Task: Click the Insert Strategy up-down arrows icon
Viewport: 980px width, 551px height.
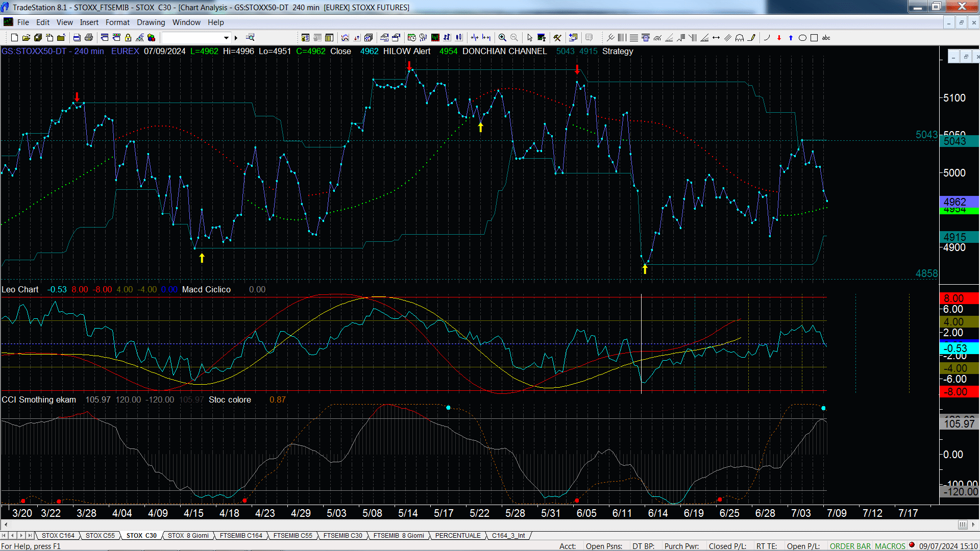Action: (357, 37)
